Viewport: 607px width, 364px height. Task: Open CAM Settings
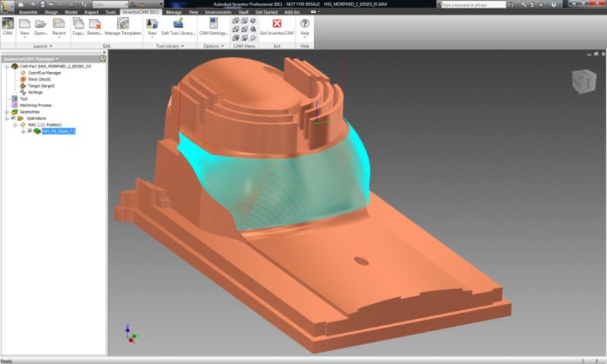pyautogui.click(x=213, y=27)
